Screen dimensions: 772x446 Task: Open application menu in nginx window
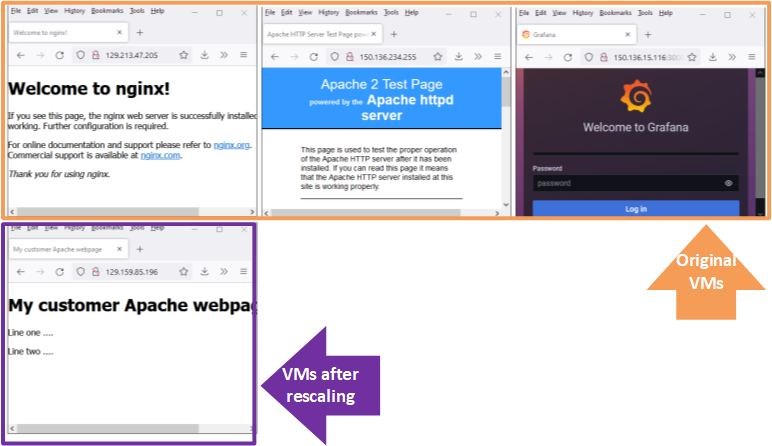[243, 55]
